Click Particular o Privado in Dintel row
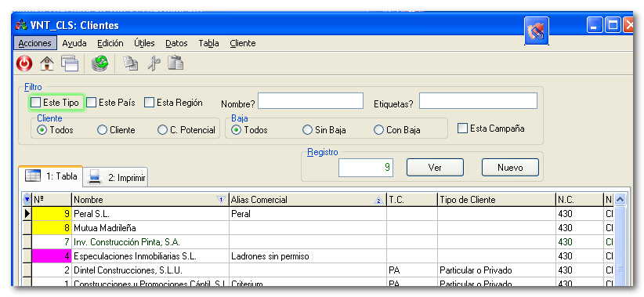The height and width of the screenshot is (297, 644). 497,270
